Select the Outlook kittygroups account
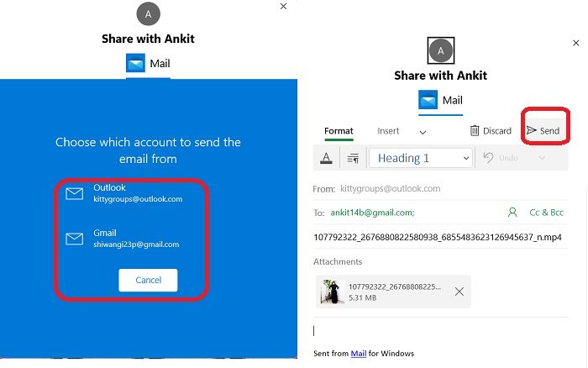The width and height of the screenshot is (588, 368). coord(124,193)
